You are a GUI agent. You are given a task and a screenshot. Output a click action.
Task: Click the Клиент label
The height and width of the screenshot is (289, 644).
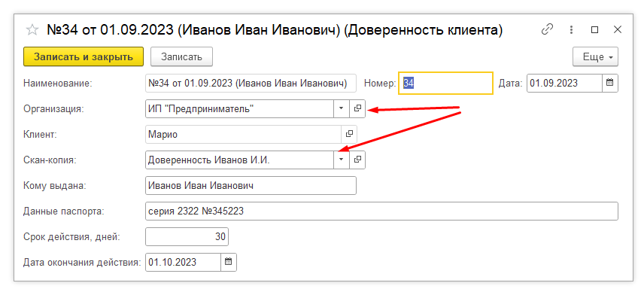(40, 135)
